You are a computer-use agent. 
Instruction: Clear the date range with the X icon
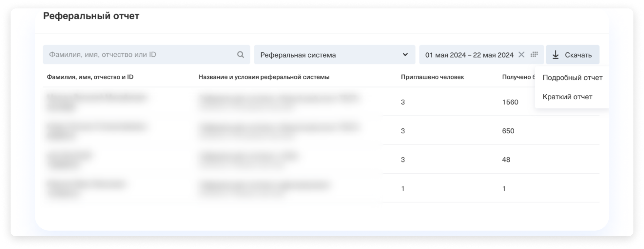point(521,55)
